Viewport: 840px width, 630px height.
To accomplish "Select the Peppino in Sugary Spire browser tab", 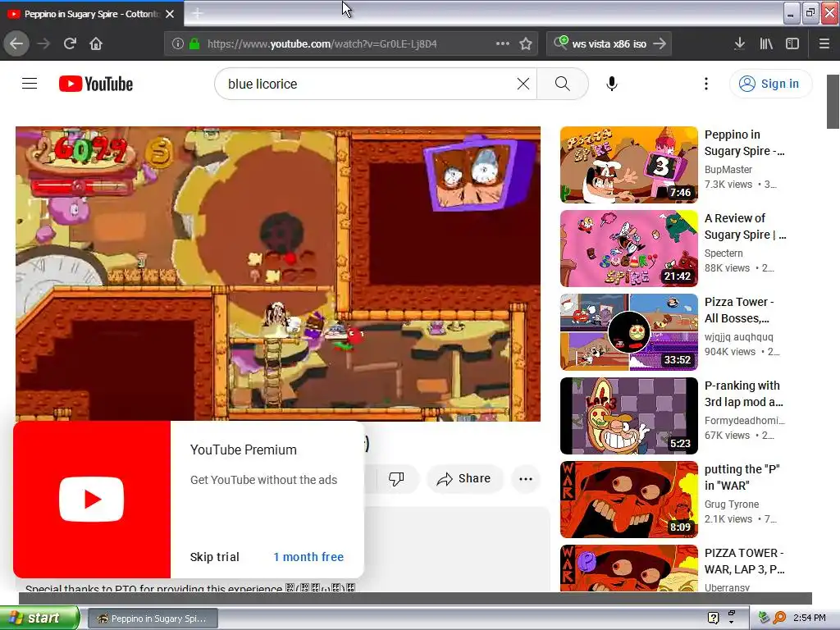I will point(91,14).
